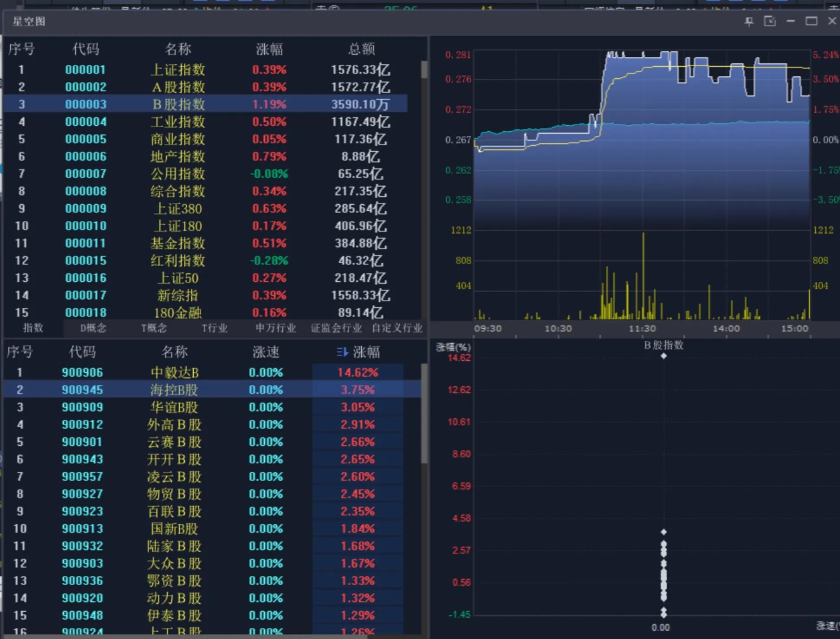Open the D概念 tab
The height and width of the screenshot is (639, 840).
coord(93,328)
